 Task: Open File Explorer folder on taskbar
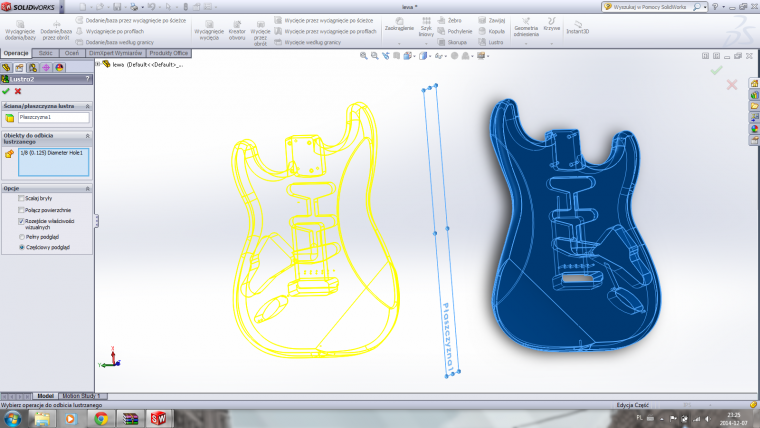click(x=42, y=418)
